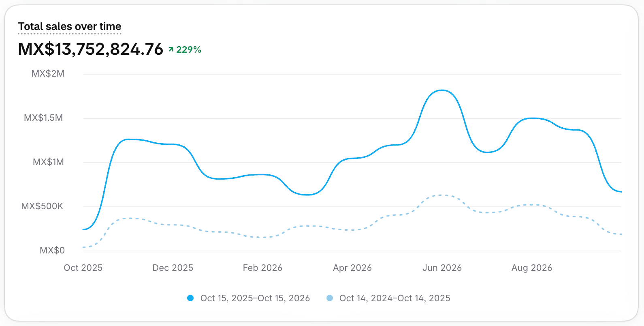Viewport: 644px width, 326px height.
Task: Click the 229% change indicator
Action: (x=189, y=49)
